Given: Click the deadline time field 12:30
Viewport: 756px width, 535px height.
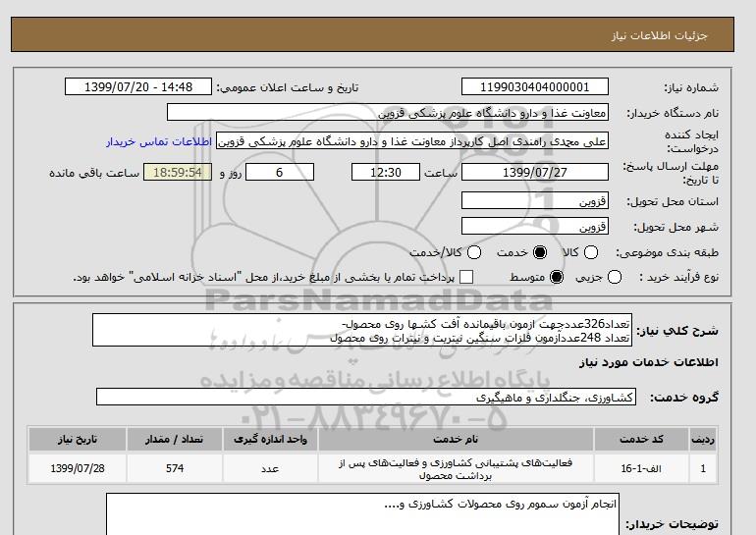Looking at the screenshot, I should [x=386, y=173].
